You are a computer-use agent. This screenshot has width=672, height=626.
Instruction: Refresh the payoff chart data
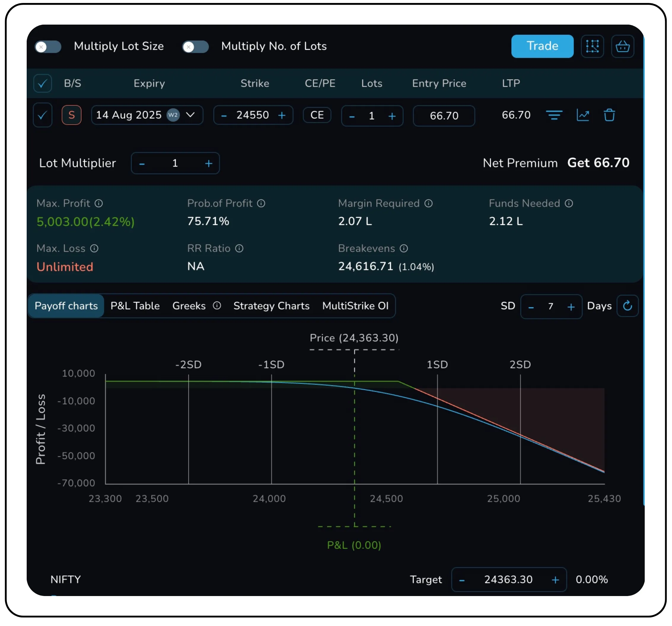pos(628,306)
